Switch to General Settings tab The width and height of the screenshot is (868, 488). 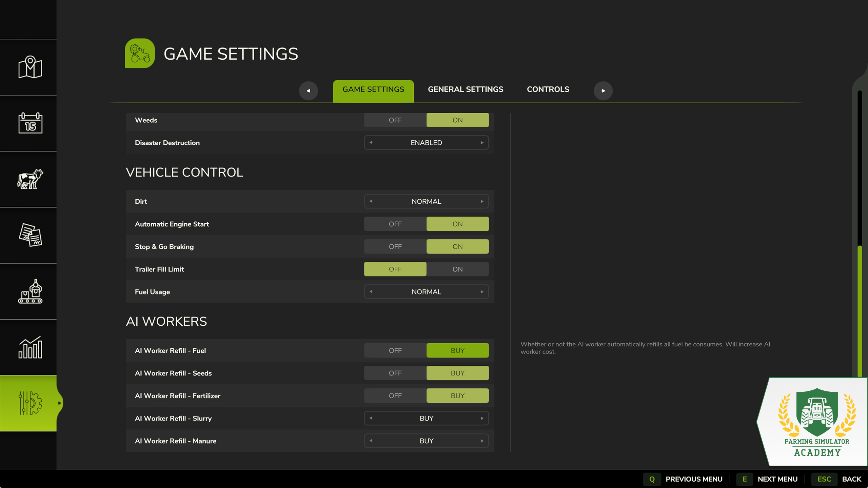click(466, 89)
